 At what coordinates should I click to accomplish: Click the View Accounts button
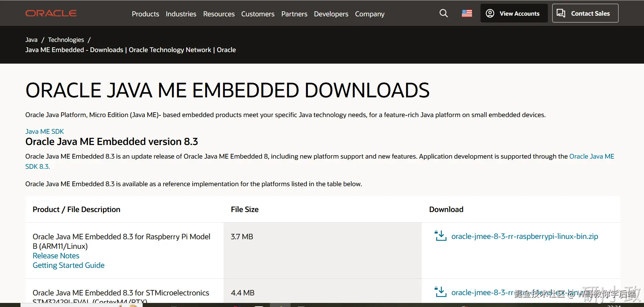click(x=514, y=13)
